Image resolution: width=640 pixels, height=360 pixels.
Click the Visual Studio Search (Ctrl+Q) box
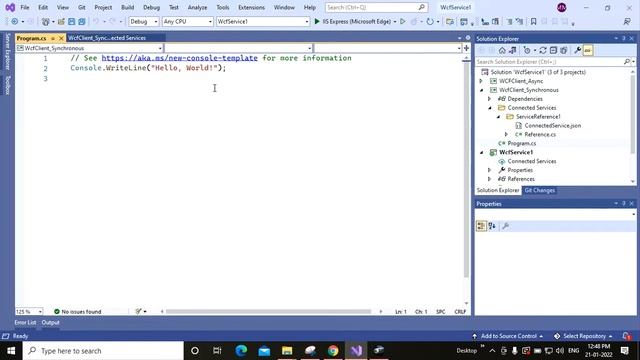point(376,7)
